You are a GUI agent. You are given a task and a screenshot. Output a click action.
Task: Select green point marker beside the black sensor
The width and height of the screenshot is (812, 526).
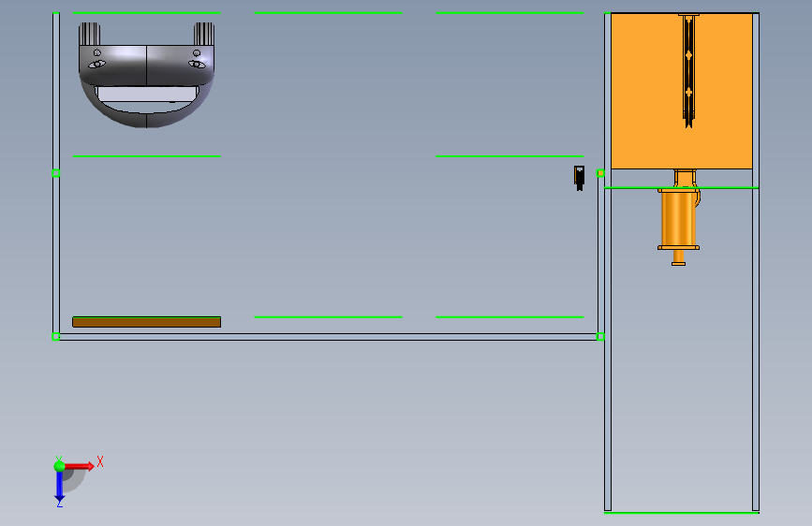coord(600,173)
